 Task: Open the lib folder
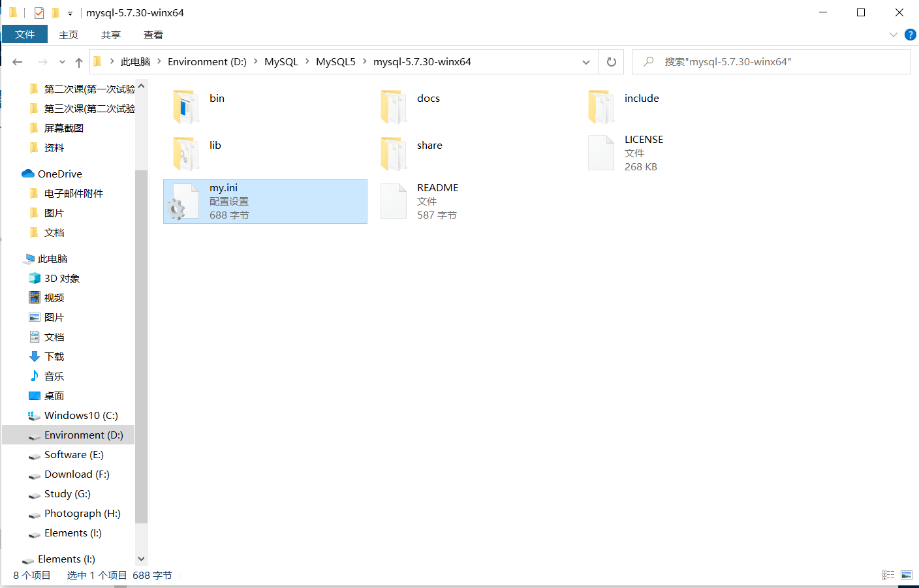point(216,145)
